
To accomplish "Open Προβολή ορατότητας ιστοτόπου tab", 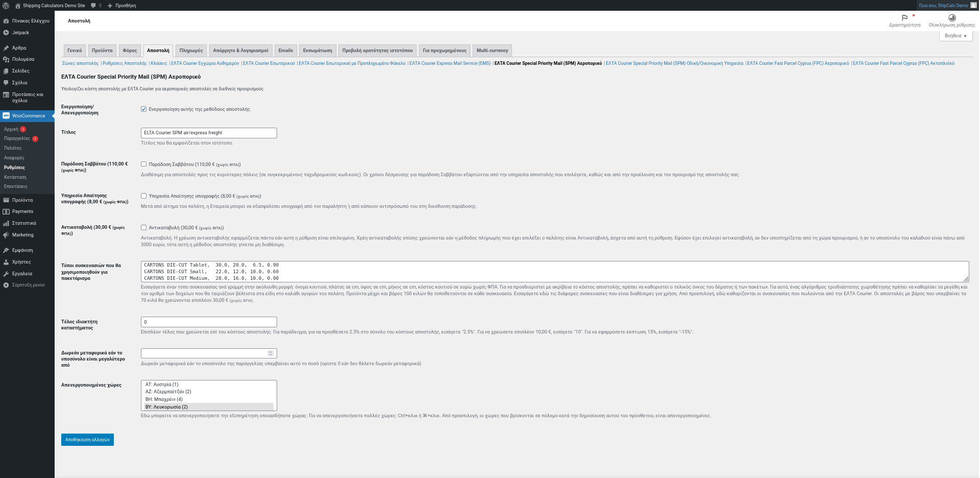I will point(377,51).
